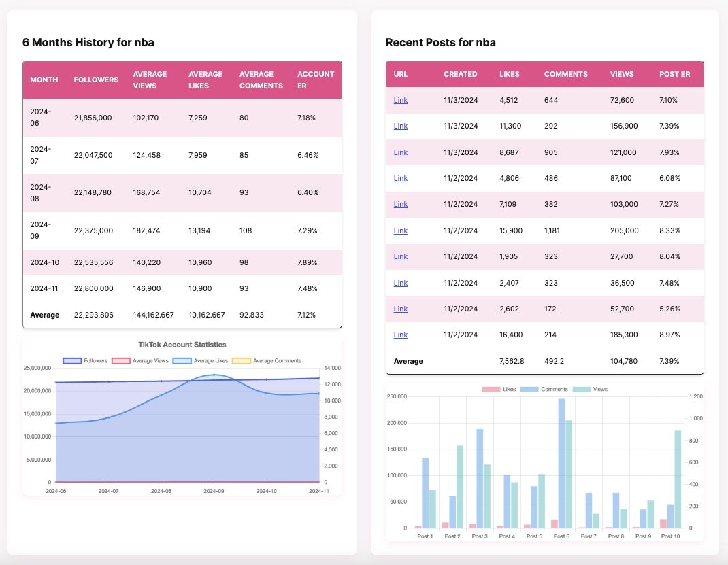This screenshot has height=565, width=728.
Task: Select the 13,194 average likes cell
Action: (199, 230)
